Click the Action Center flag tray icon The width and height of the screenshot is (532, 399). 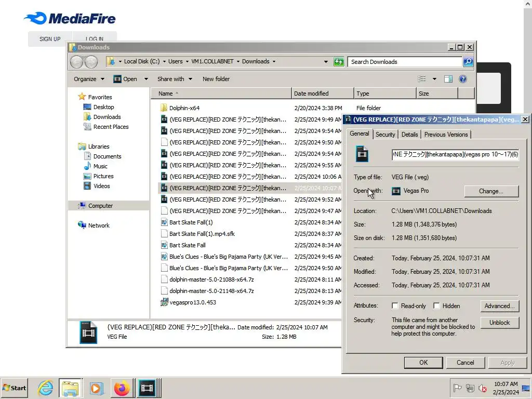coord(457,388)
